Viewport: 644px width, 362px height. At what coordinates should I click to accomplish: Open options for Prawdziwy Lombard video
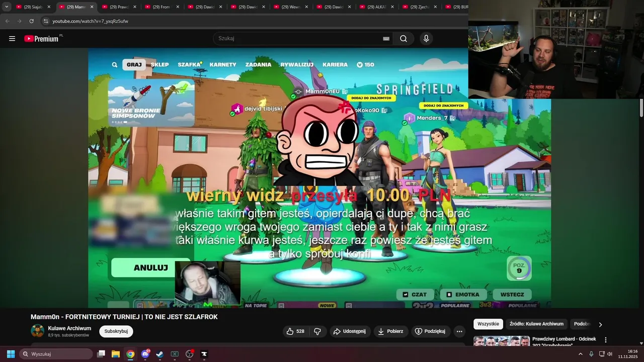coord(606,340)
